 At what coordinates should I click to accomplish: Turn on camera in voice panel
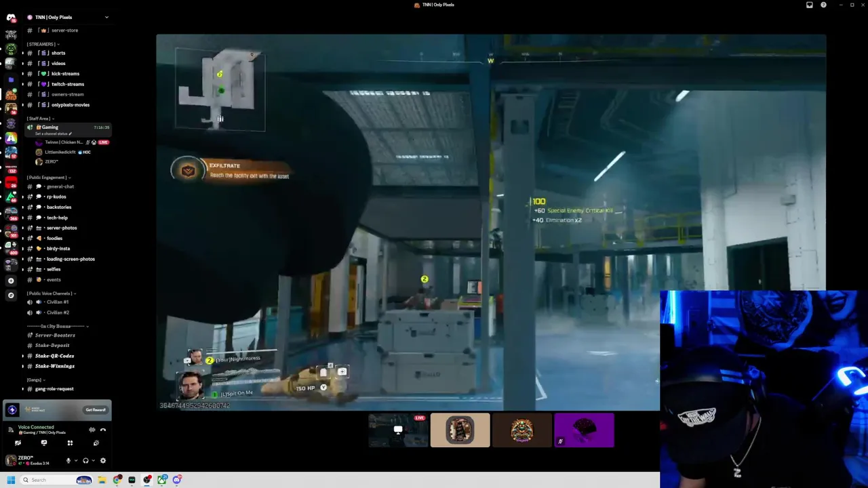pyautogui.click(x=18, y=443)
